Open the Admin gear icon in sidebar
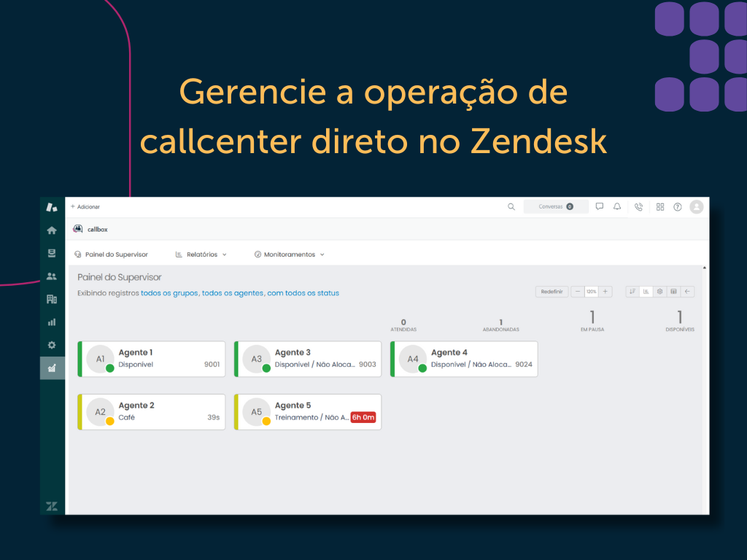The image size is (747, 560). (x=52, y=345)
